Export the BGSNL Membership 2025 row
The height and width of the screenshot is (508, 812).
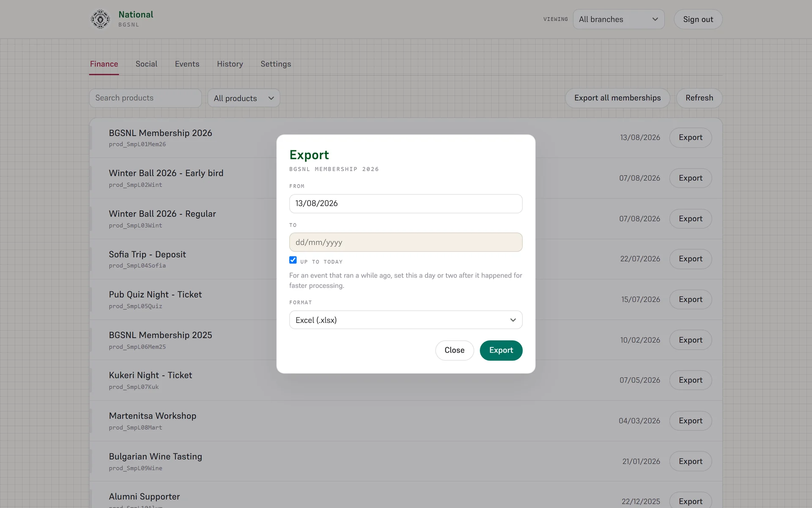(x=690, y=340)
